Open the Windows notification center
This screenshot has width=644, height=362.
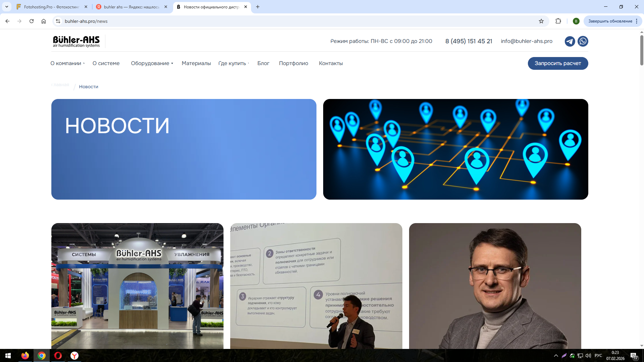pyautogui.click(x=634, y=356)
